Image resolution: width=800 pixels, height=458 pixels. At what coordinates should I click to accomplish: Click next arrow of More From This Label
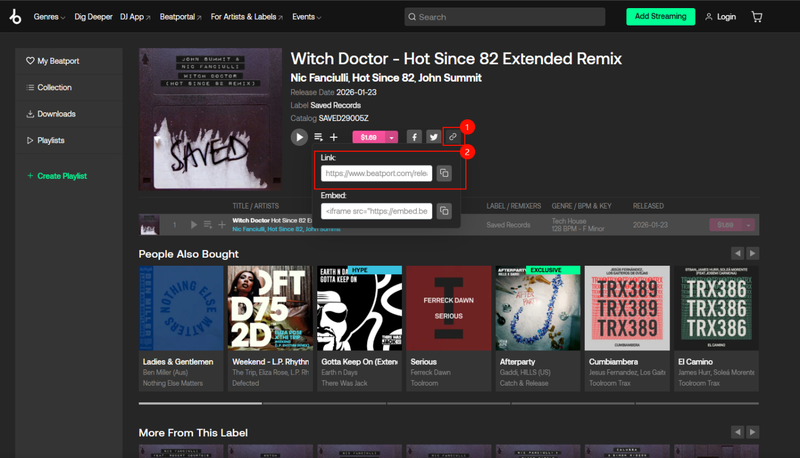coord(753,432)
